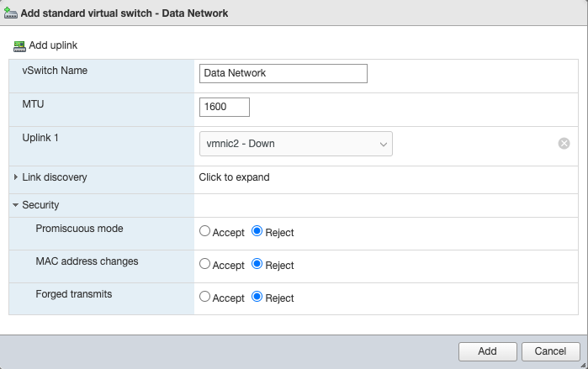588x369 pixels.
Task: Focus the vSwitch Name text field
Action: [283, 73]
